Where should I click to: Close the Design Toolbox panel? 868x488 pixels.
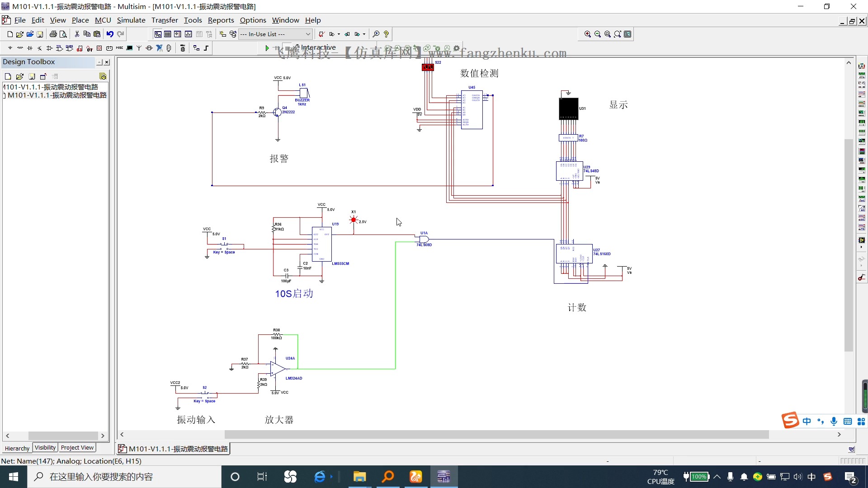(107, 62)
